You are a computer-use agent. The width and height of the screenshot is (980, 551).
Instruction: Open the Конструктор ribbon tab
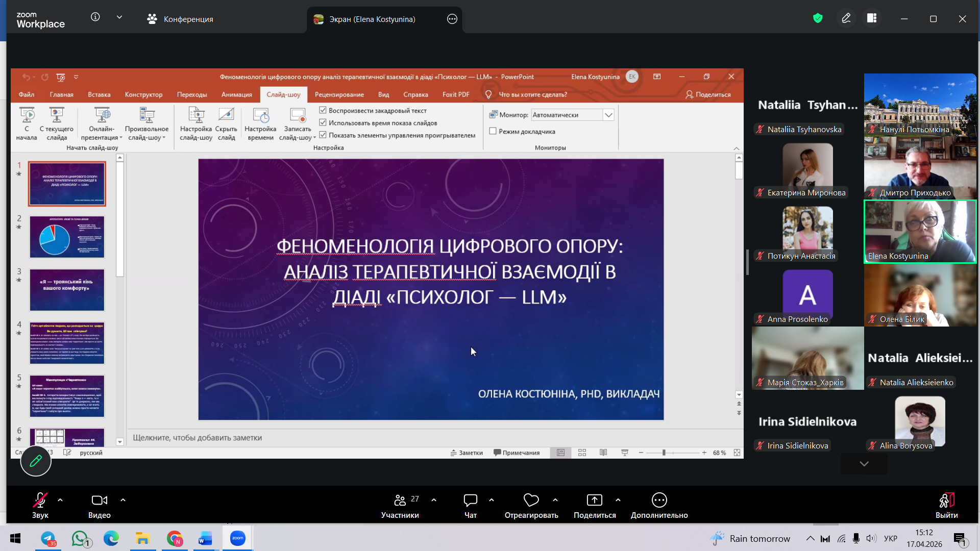(143, 94)
